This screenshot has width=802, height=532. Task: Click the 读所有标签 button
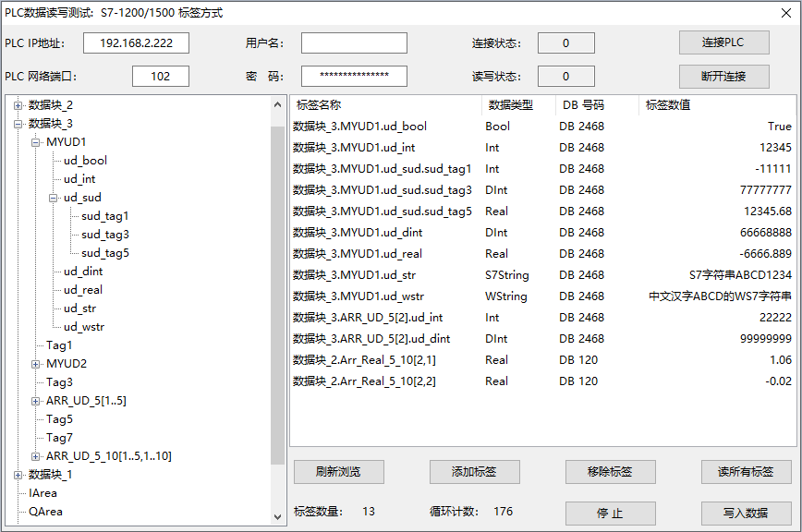tap(746, 472)
